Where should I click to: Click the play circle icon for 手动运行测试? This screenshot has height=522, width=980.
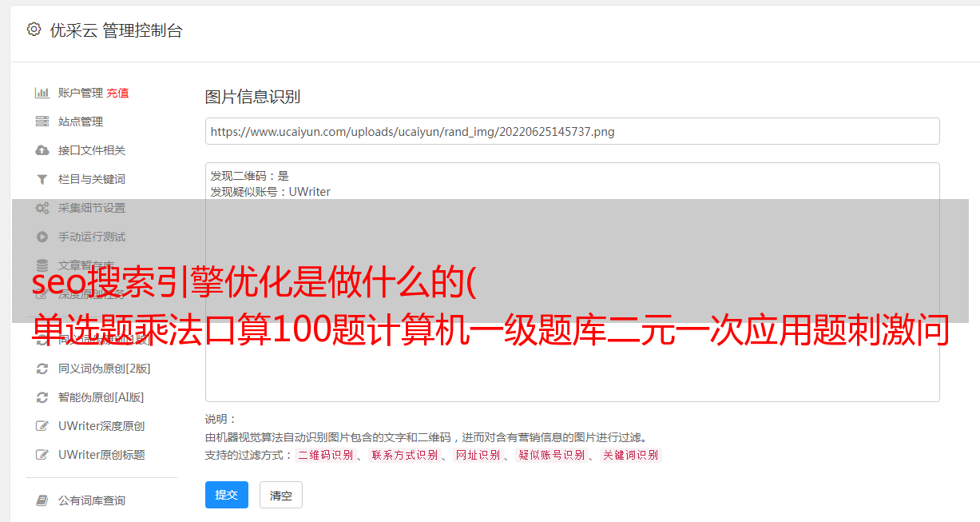tap(42, 237)
